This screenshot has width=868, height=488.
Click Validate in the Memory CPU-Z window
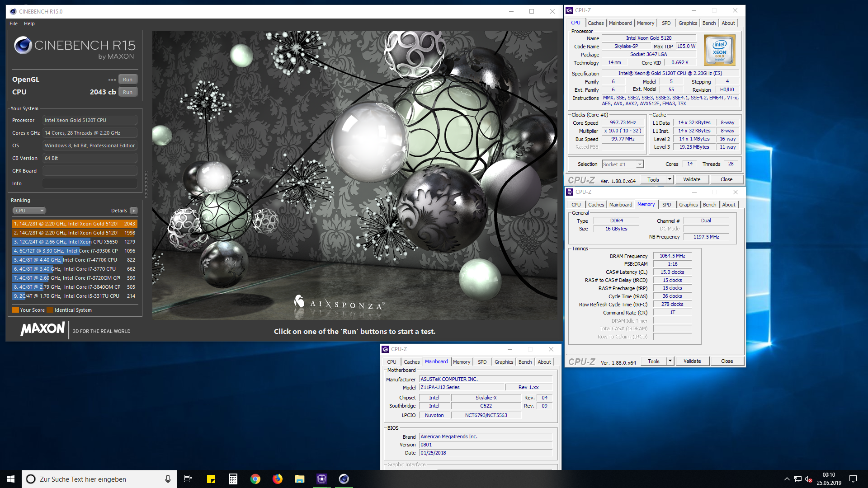coord(692,361)
